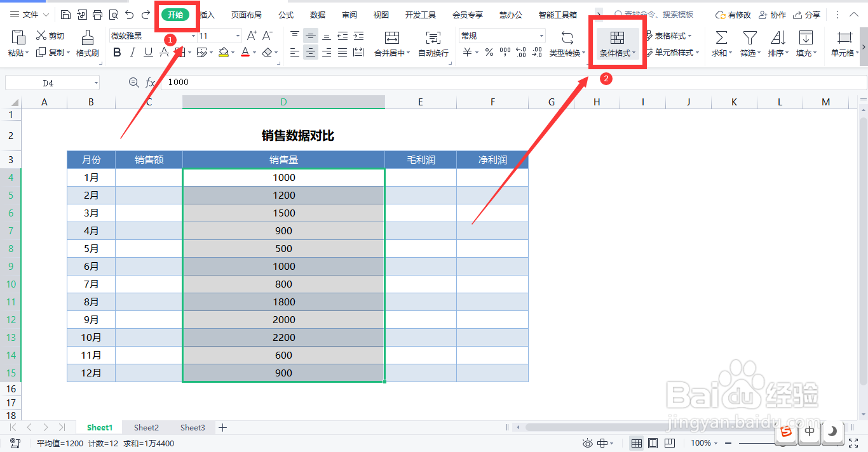Click the percent style icon
Screen dimensions: 868x452
pyautogui.click(x=489, y=53)
